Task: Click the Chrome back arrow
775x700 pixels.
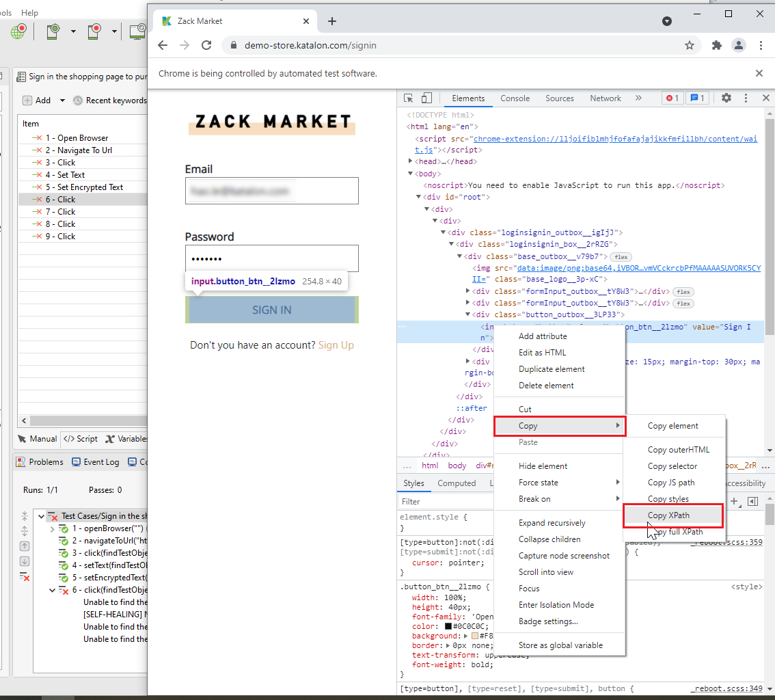Action: 163,46
